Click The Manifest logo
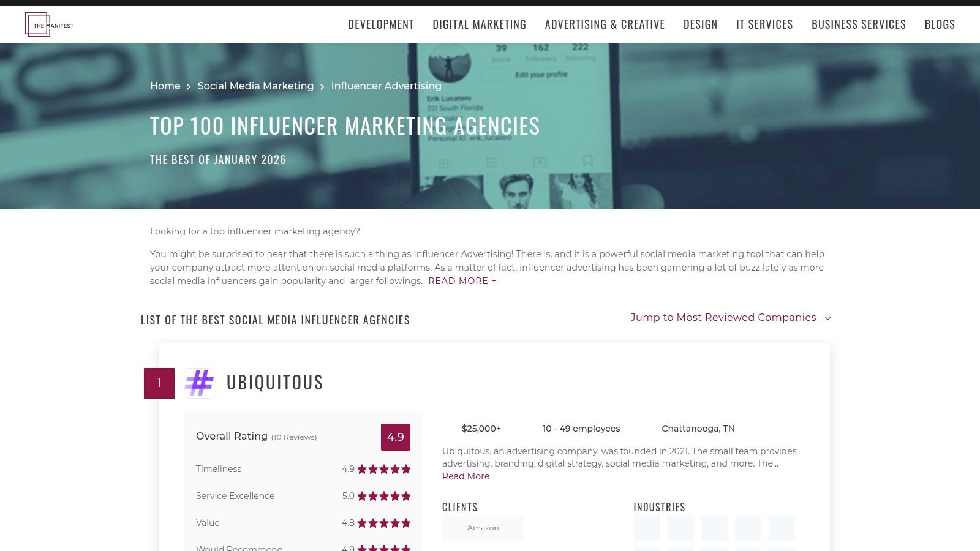This screenshot has height=551, width=980. (x=49, y=24)
